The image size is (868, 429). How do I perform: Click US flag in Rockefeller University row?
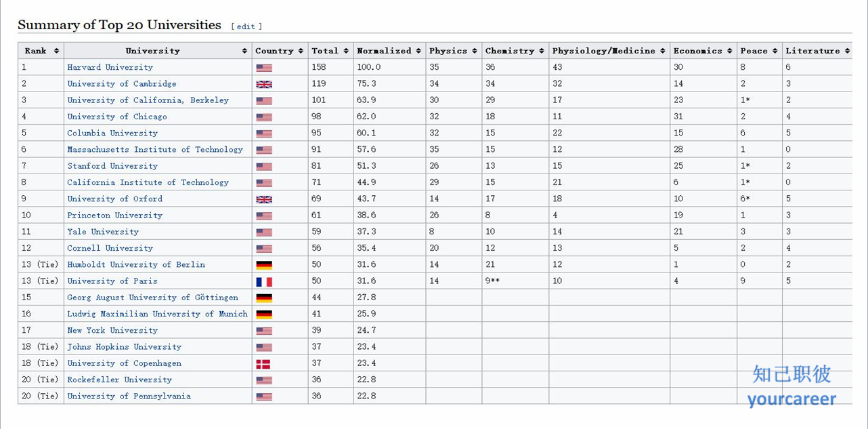(264, 380)
